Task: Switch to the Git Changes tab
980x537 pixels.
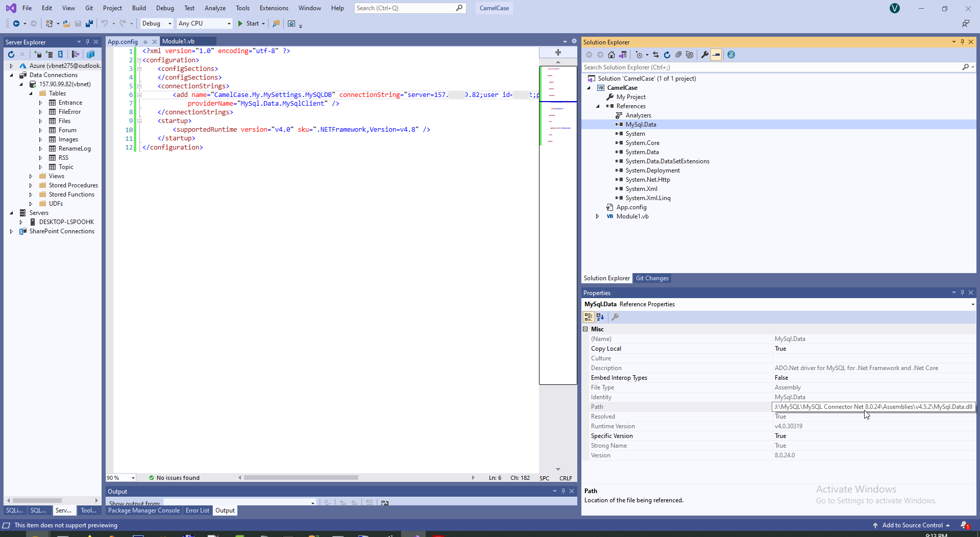Action: click(652, 278)
